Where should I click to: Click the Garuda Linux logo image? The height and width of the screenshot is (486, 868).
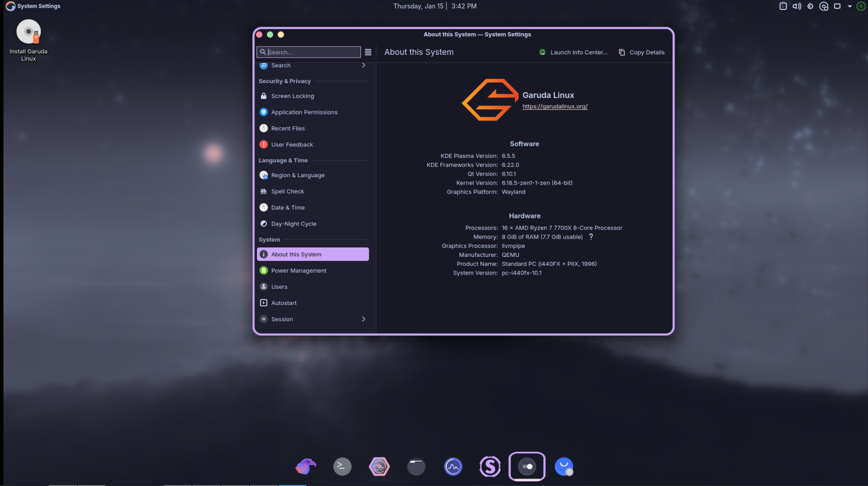point(490,99)
